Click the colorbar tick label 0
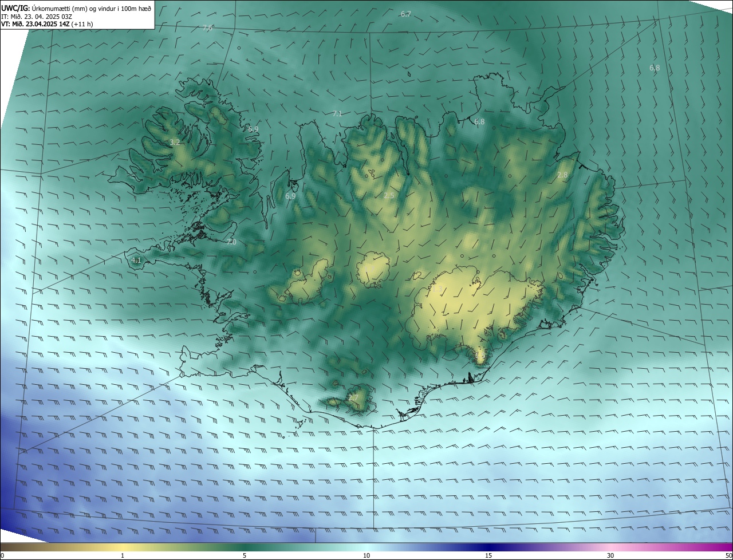The width and height of the screenshot is (733, 560). coord(2,555)
